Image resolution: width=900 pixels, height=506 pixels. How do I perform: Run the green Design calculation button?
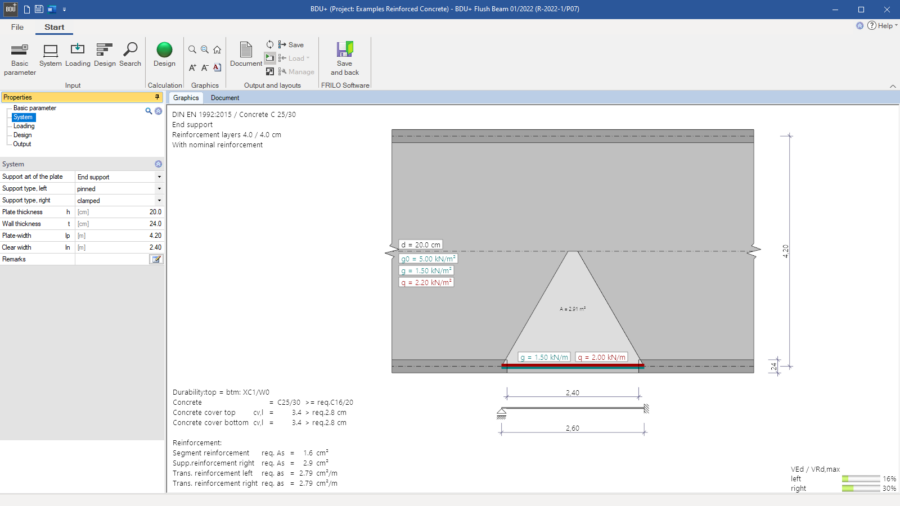[x=164, y=54]
